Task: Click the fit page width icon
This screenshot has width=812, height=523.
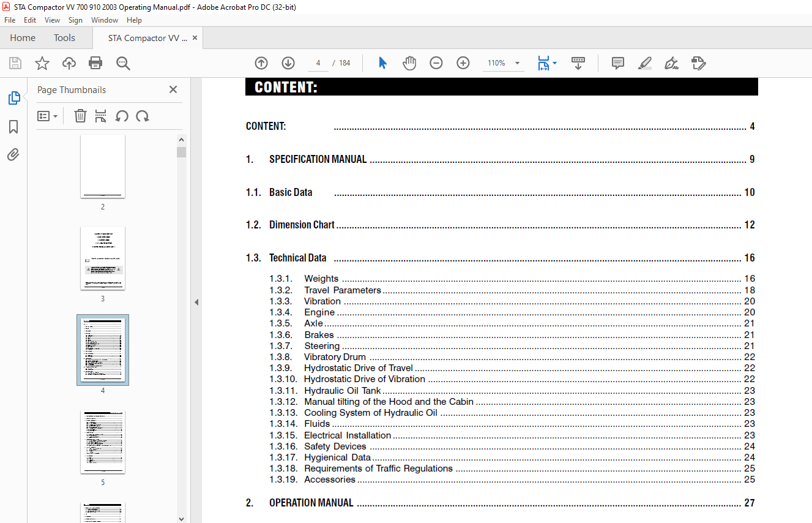Action: [x=543, y=63]
